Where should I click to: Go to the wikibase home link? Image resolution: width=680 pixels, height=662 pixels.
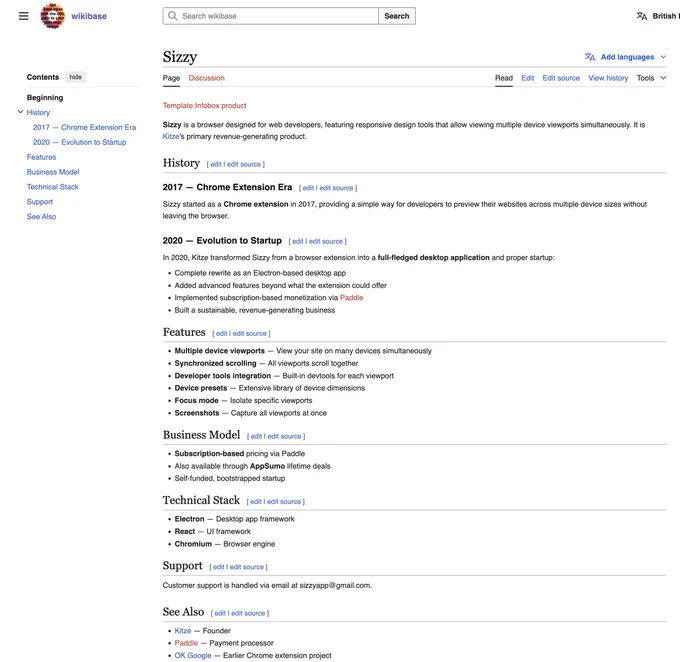89,16
